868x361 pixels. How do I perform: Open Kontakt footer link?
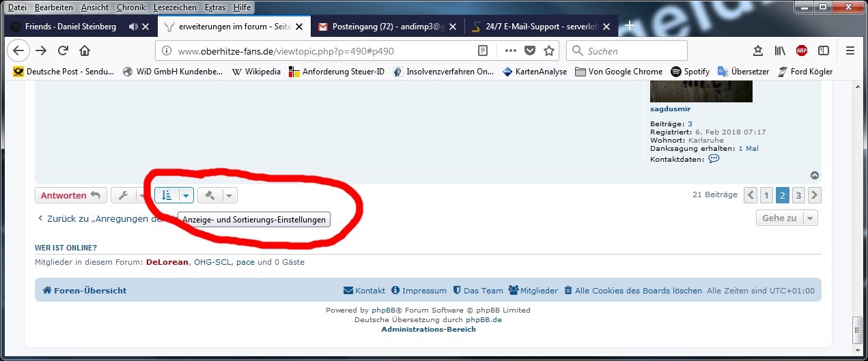click(364, 290)
